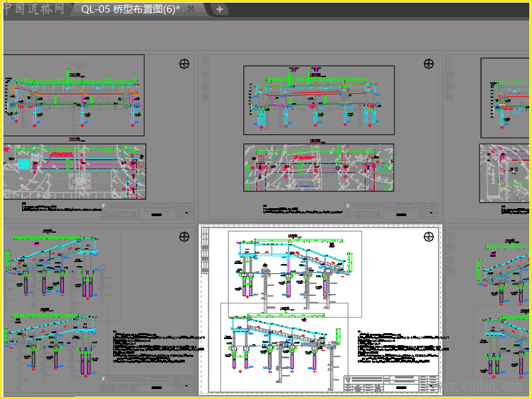Click the notes text block on sheet 4/6

[159, 347]
